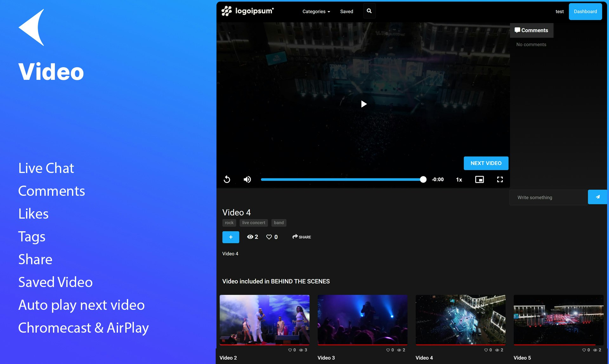Click the SHARE arrow icon
This screenshot has height=364, width=609.
pyautogui.click(x=295, y=237)
